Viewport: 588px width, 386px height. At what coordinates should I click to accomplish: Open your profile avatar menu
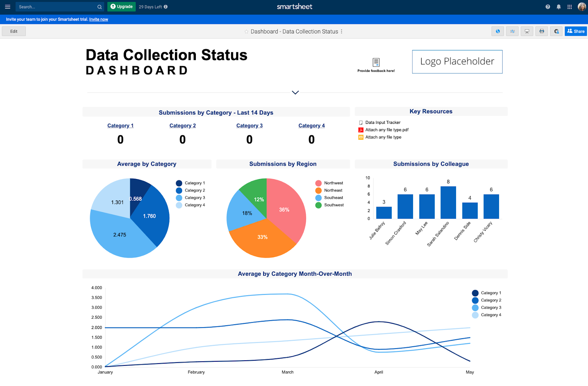pos(581,7)
